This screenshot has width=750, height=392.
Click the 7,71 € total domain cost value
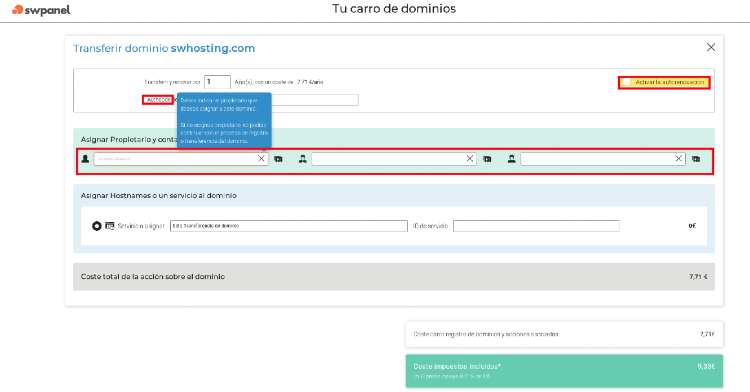(x=698, y=276)
